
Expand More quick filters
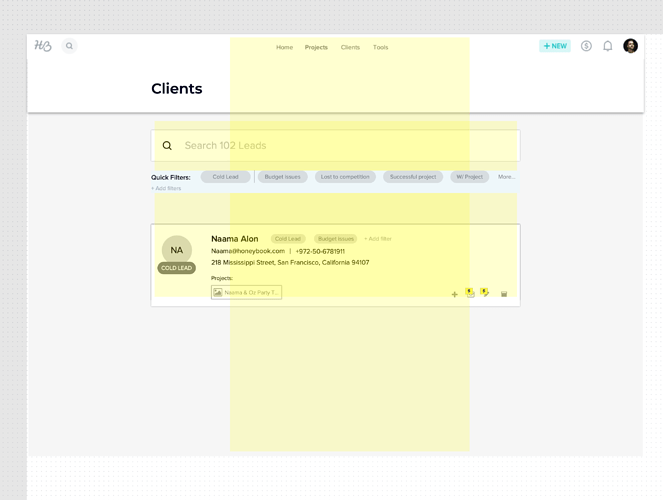(506, 177)
